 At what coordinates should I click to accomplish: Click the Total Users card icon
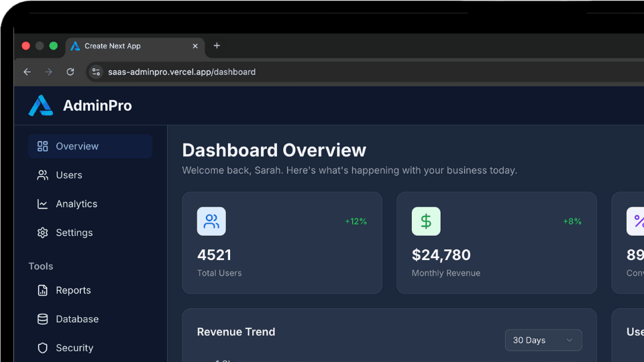[211, 221]
